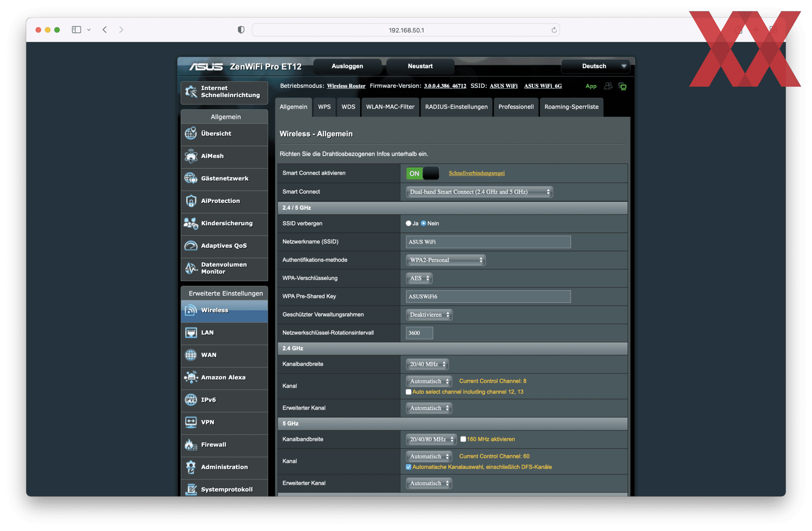This screenshot has height=531, width=812.
Task: Open AiProtection shield icon
Action: coord(191,201)
